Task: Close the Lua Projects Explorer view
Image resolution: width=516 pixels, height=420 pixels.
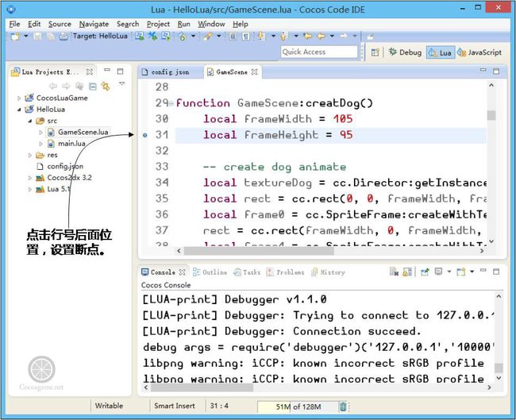Action: coord(89,71)
